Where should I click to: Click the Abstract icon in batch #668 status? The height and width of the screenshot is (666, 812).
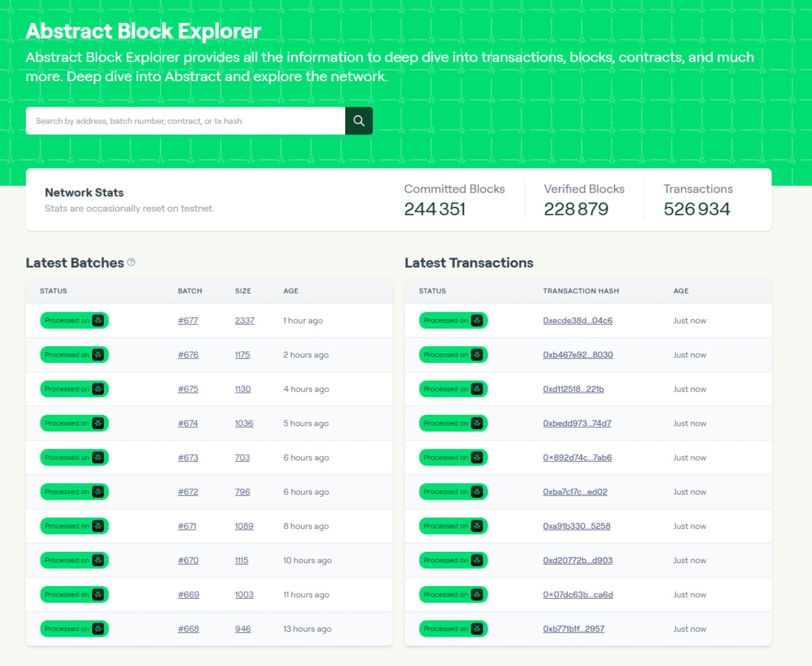coord(98,629)
